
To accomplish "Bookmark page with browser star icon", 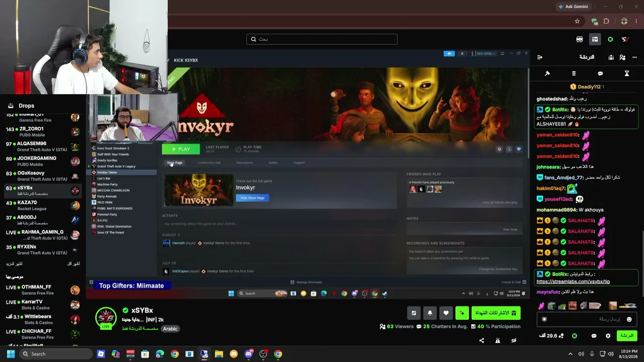I will point(577,21).
